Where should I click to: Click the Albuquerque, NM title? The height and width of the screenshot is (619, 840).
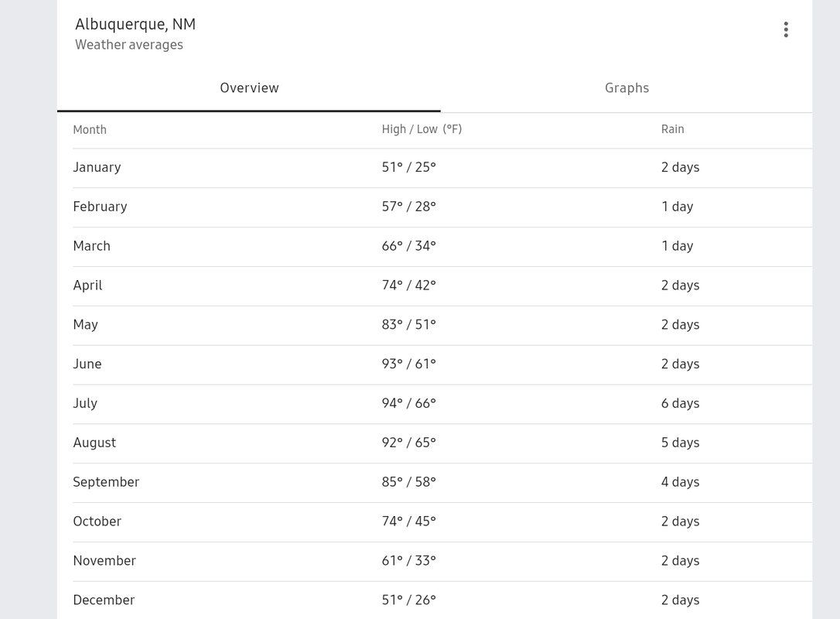(135, 24)
